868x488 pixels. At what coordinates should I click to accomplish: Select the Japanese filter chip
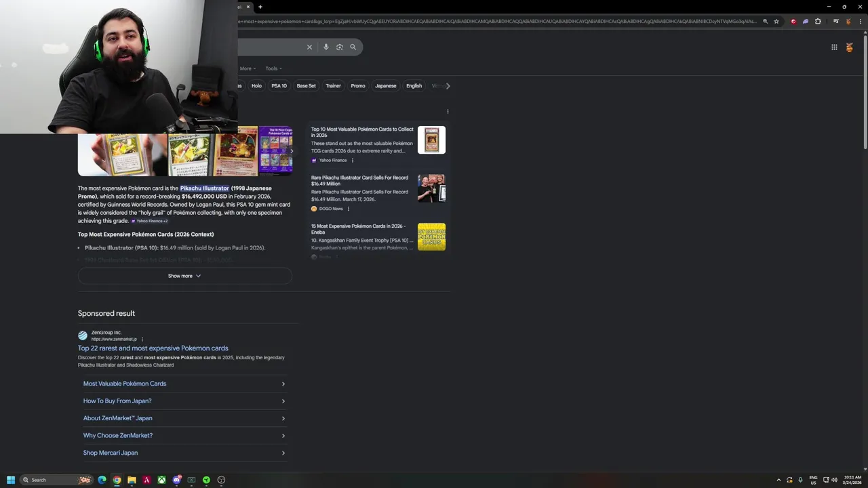click(x=386, y=86)
